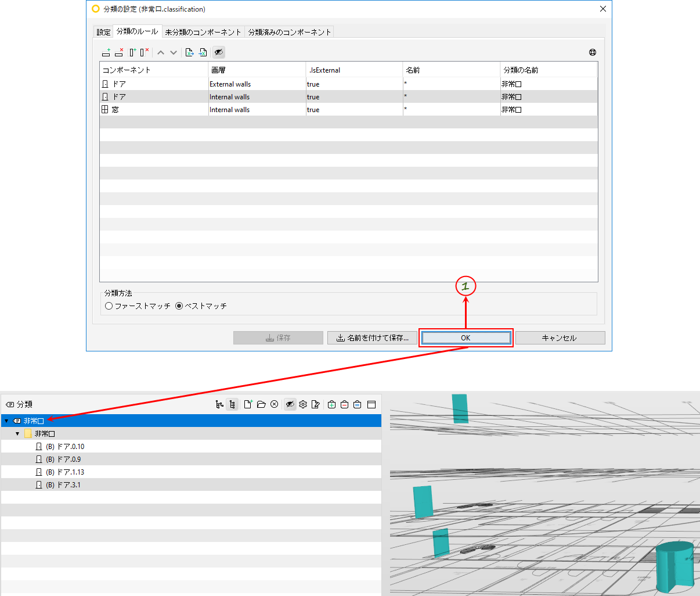Collapse the top-level 非常口 classification node

(x=6, y=421)
